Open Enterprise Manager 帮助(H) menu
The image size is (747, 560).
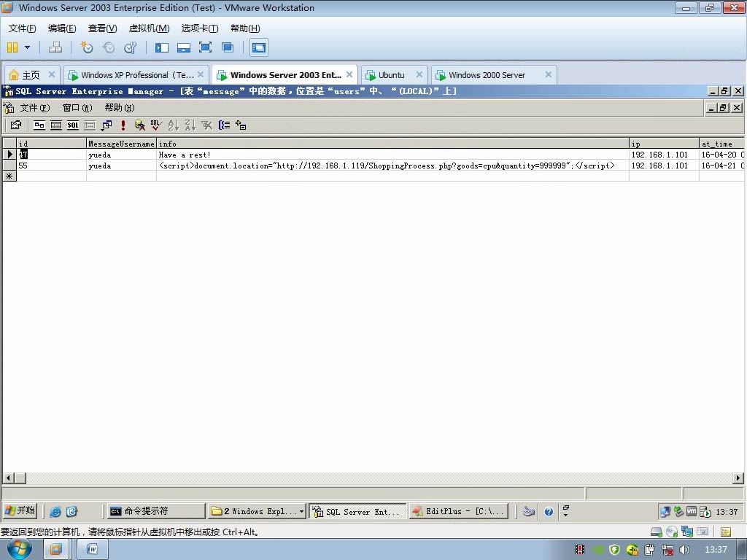click(120, 108)
